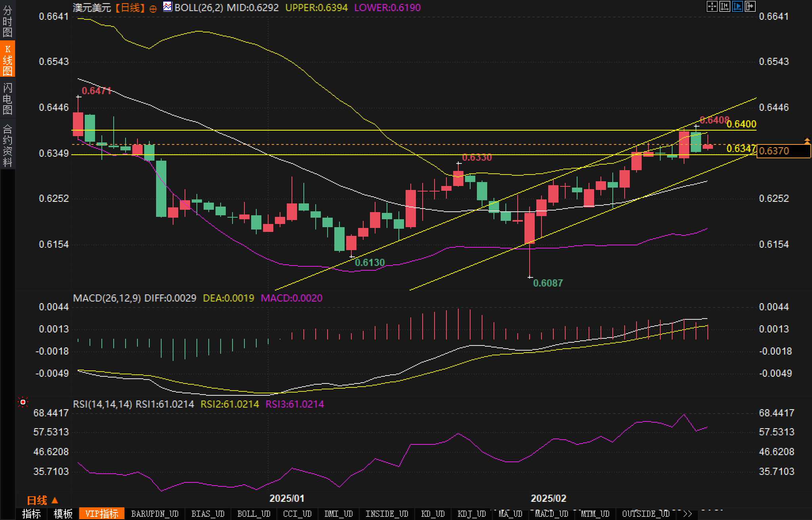Click the 澳元美元 symbol title

pyautogui.click(x=92, y=8)
